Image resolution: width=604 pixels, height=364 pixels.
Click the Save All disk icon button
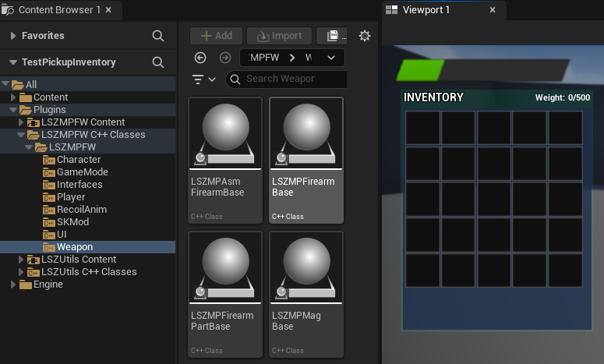point(332,36)
